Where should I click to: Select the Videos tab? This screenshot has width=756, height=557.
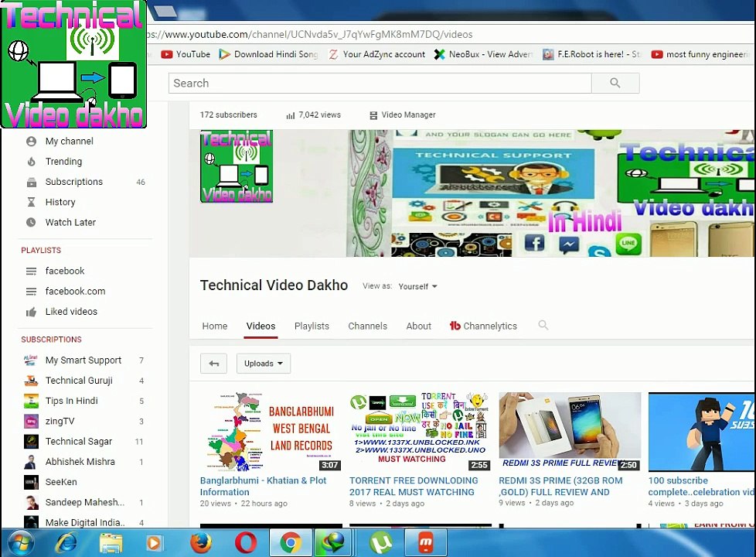(261, 326)
